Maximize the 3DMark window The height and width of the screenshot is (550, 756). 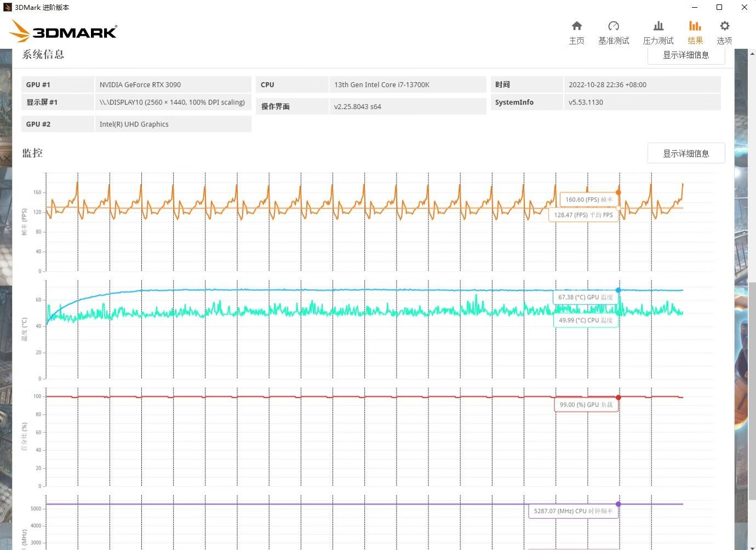[719, 7]
